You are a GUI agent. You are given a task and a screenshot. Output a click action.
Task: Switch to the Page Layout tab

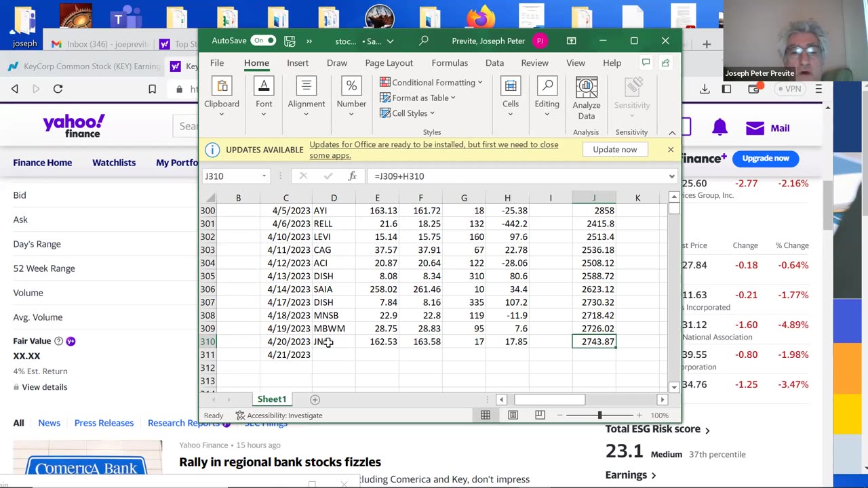389,63
